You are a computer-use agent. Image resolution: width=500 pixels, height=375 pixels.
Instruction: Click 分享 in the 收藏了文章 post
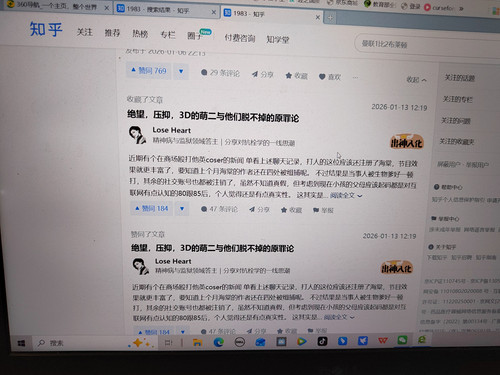(259, 209)
